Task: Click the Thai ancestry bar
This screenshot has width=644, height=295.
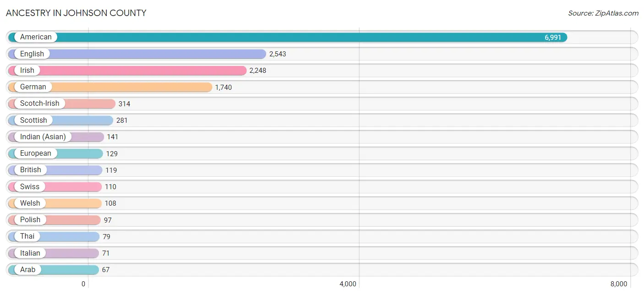Action: pyautogui.click(x=54, y=236)
